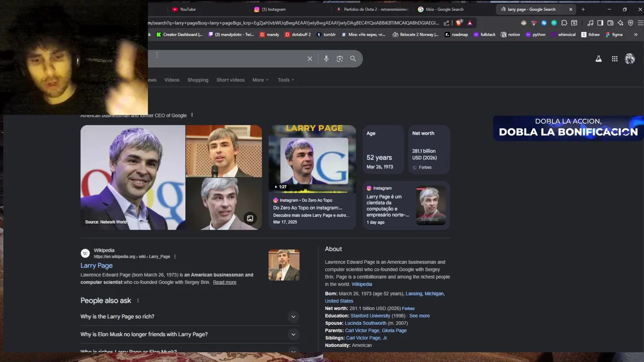Open Gloria Page parent link
Viewport: 644px width, 362px height.
pyautogui.click(x=394, y=330)
